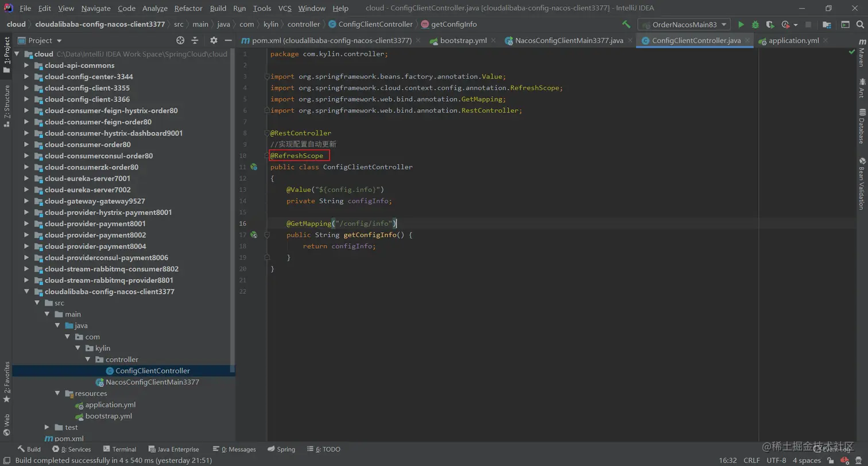The height and width of the screenshot is (466, 868).
Task: Open Project panel gear settings
Action: 214,40
